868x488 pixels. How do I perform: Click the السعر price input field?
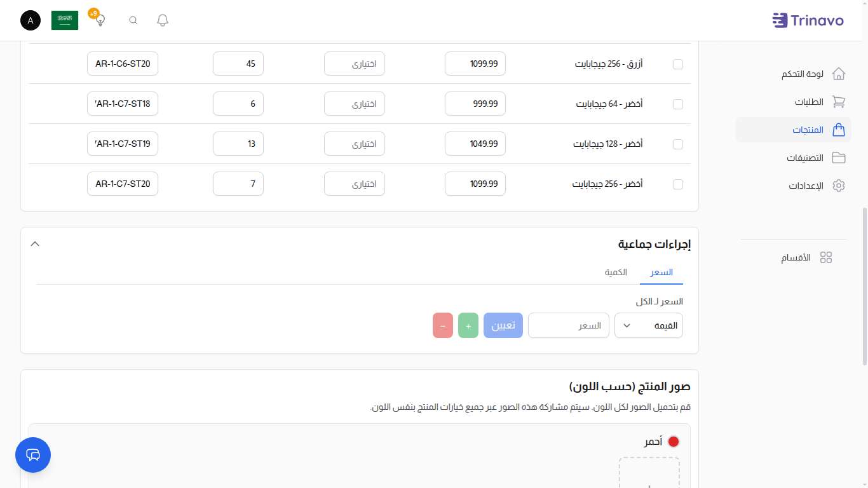click(x=568, y=325)
